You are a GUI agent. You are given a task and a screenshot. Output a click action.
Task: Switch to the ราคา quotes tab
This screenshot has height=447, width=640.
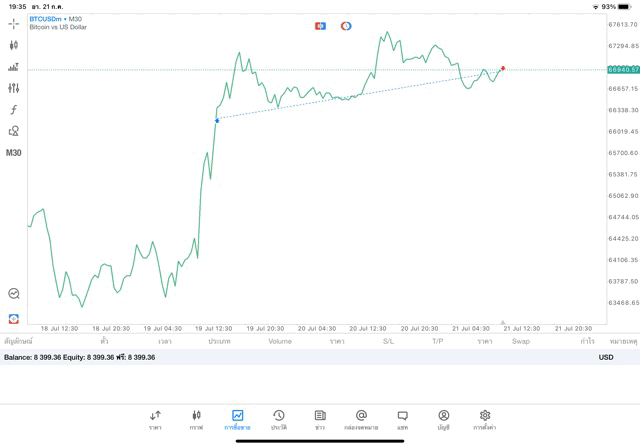point(155,419)
